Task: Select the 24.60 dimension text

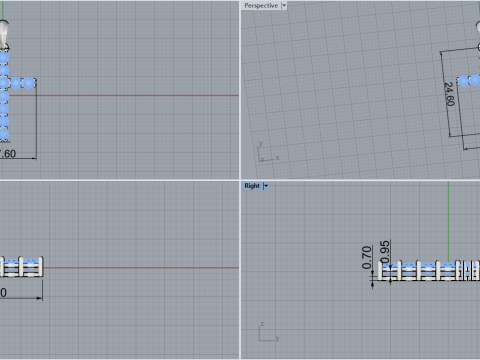Action: click(x=450, y=94)
